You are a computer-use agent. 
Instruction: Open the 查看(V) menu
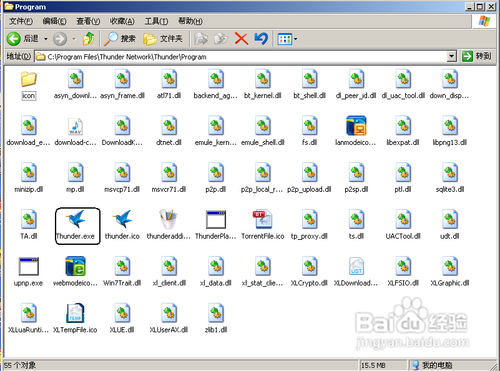click(x=88, y=21)
